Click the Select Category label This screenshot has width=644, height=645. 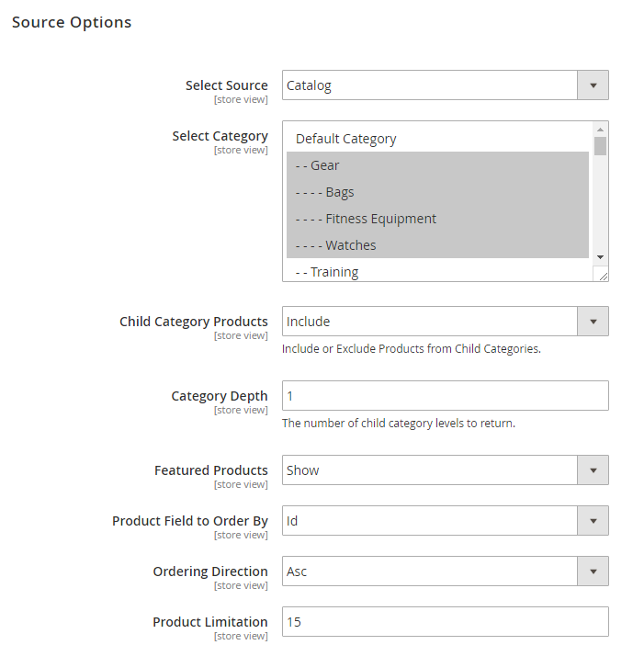click(x=220, y=136)
